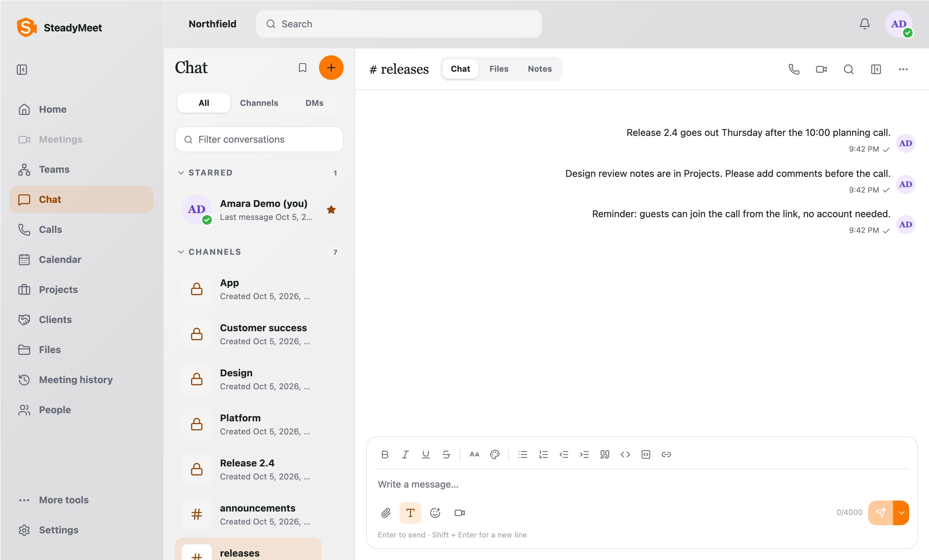Switch to the Files tab
This screenshot has width=929, height=560.
pyautogui.click(x=499, y=69)
